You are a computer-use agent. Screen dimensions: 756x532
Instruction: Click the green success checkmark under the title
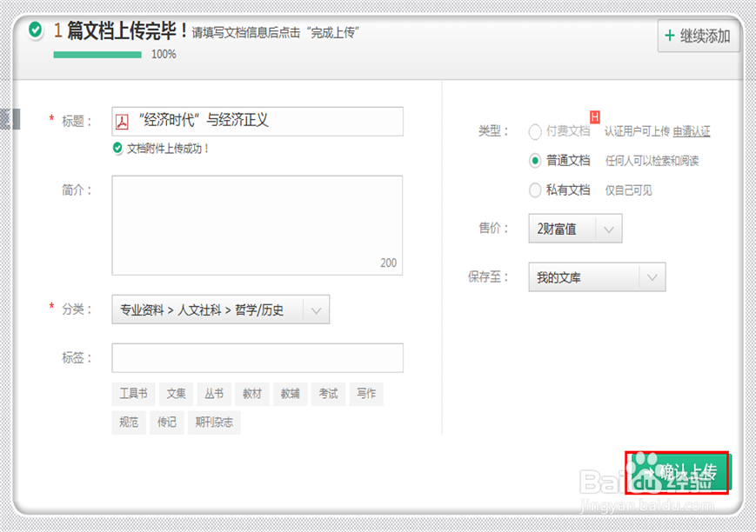coord(119,147)
